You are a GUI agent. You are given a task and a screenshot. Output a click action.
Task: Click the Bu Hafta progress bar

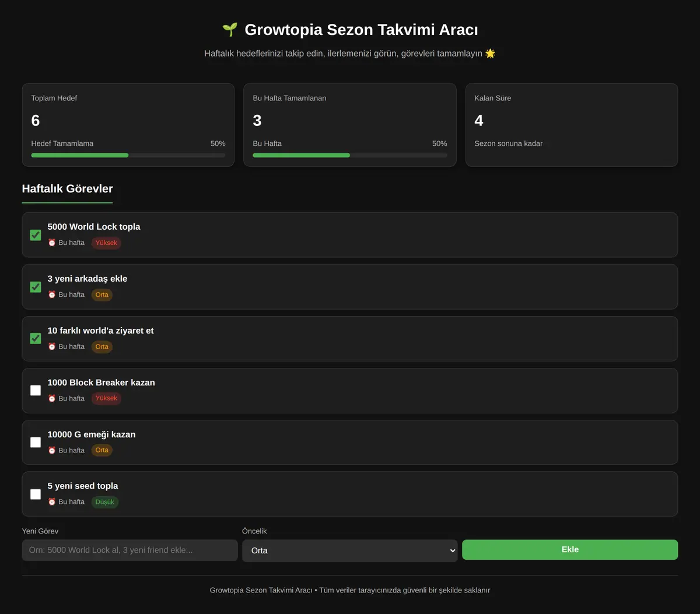coord(350,155)
